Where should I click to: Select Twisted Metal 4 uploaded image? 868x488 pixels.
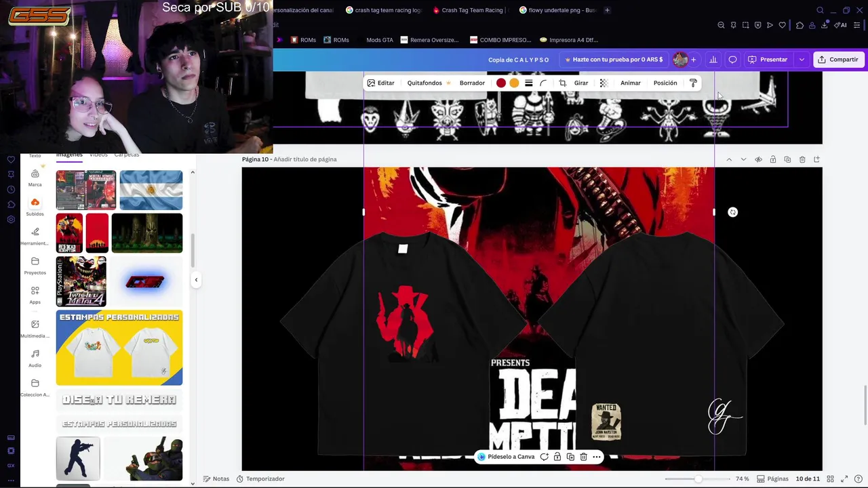coord(81,281)
